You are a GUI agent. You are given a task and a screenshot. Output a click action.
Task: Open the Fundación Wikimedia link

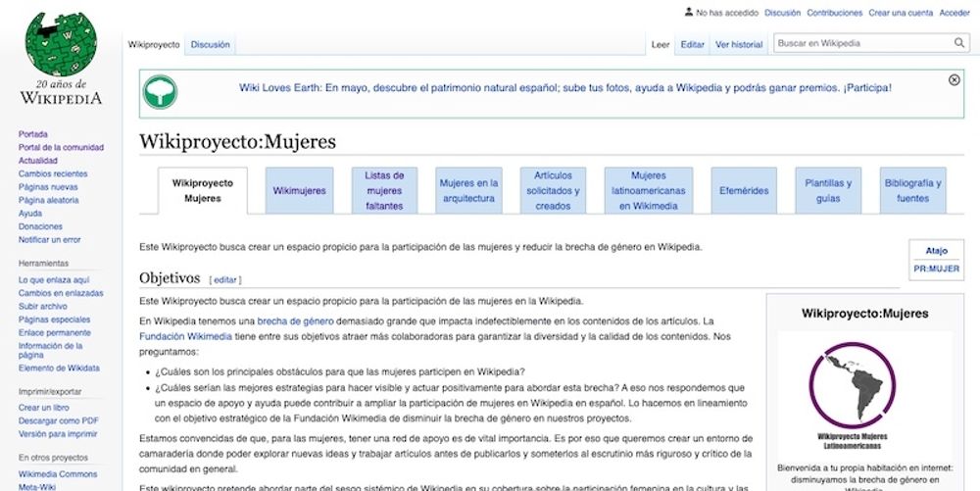pyautogui.click(x=185, y=336)
